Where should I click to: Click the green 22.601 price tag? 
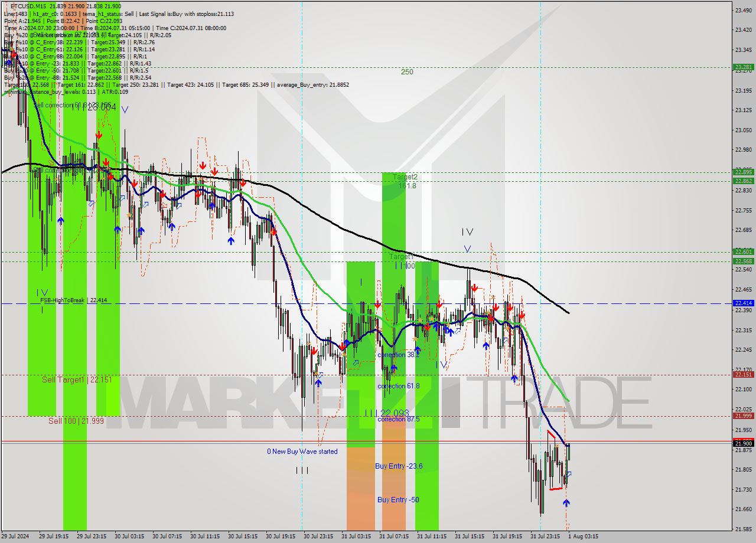(x=742, y=251)
